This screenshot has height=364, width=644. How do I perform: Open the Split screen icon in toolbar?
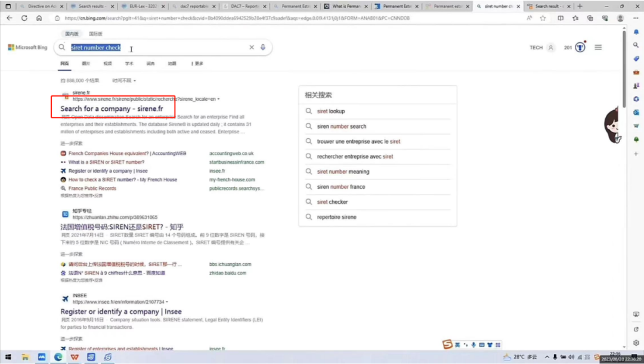561,18
